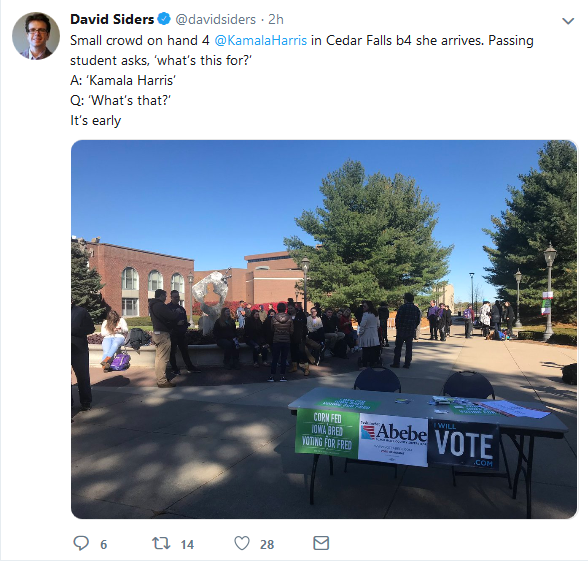Expand the tweet options chevron menu
Viewport: 588px width, 561px height.
coord(568,21)
